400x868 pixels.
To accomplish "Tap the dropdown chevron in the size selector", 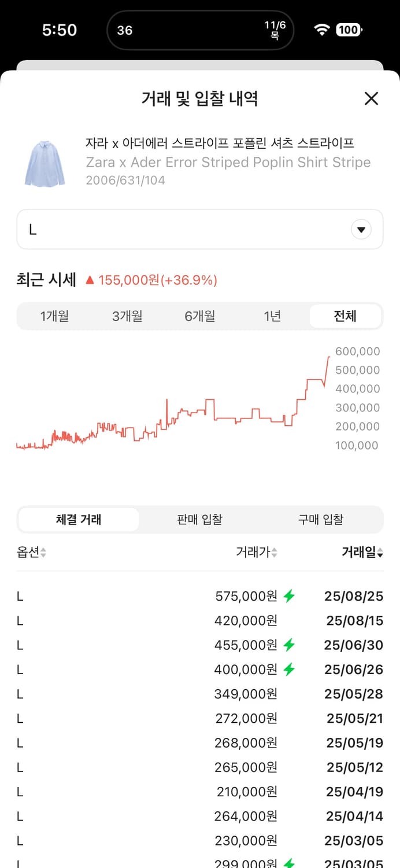I will coord(361,229).
